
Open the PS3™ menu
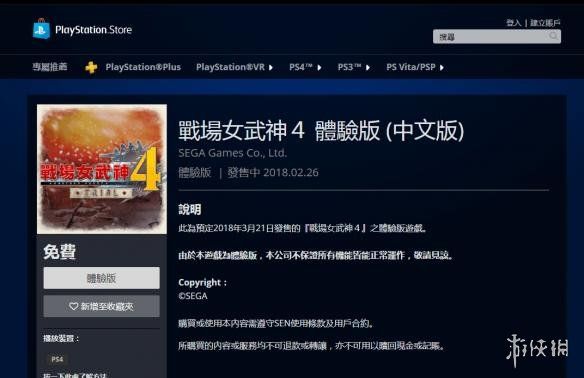click(x=349, y=67)
